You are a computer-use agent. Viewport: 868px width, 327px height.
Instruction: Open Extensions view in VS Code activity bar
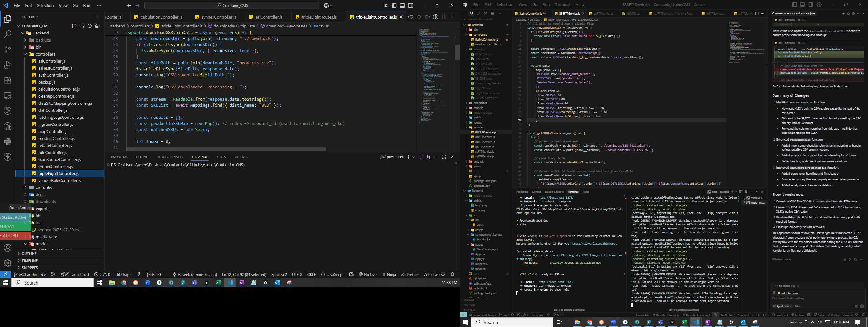(7, 80)
